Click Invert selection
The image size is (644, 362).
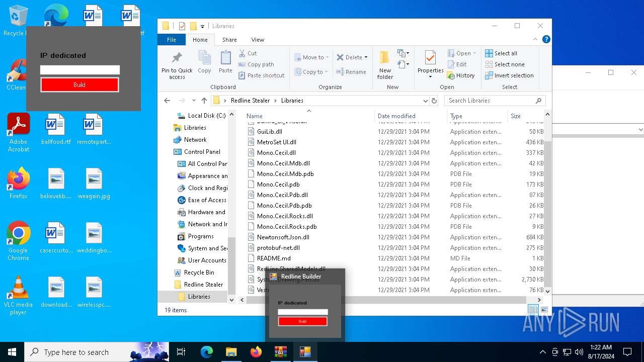coord(509,75)
